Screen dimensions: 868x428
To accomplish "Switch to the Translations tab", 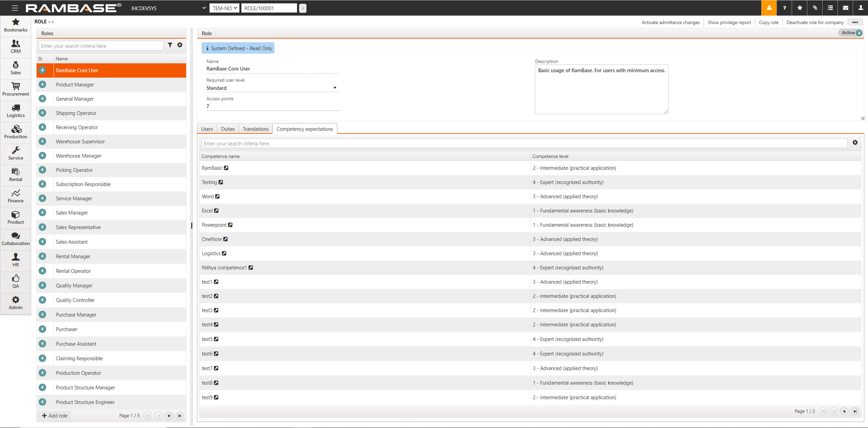I will pyautogui.click(x=255, y=129).
